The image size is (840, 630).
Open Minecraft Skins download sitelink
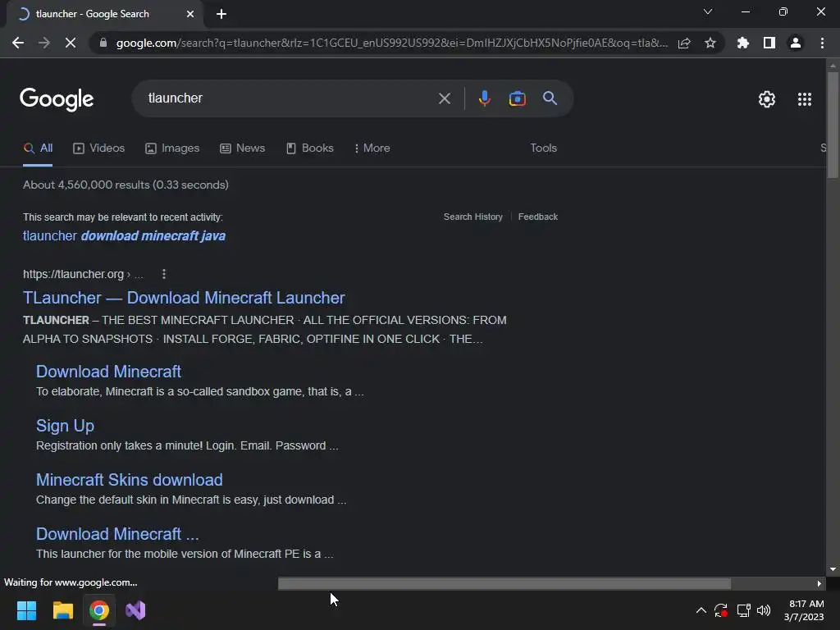pyautogui.click(x=129, y=479)
